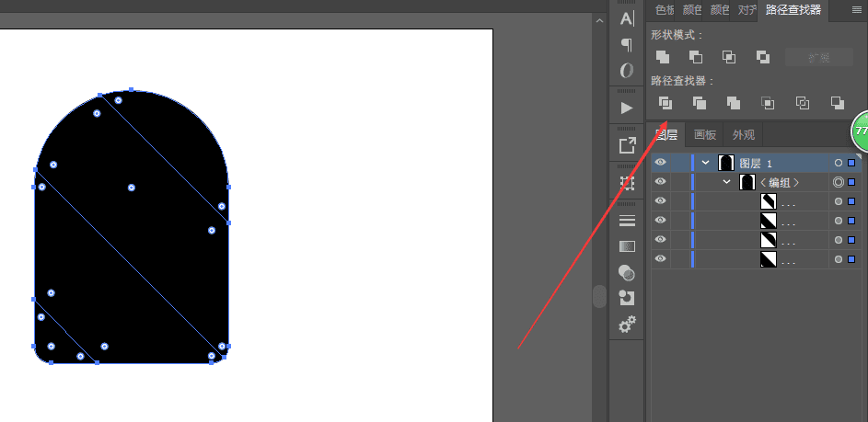This screenshot has height=422, width=868.
Task: Open the Appearance dock icon
Action: [x=627, y=298]
